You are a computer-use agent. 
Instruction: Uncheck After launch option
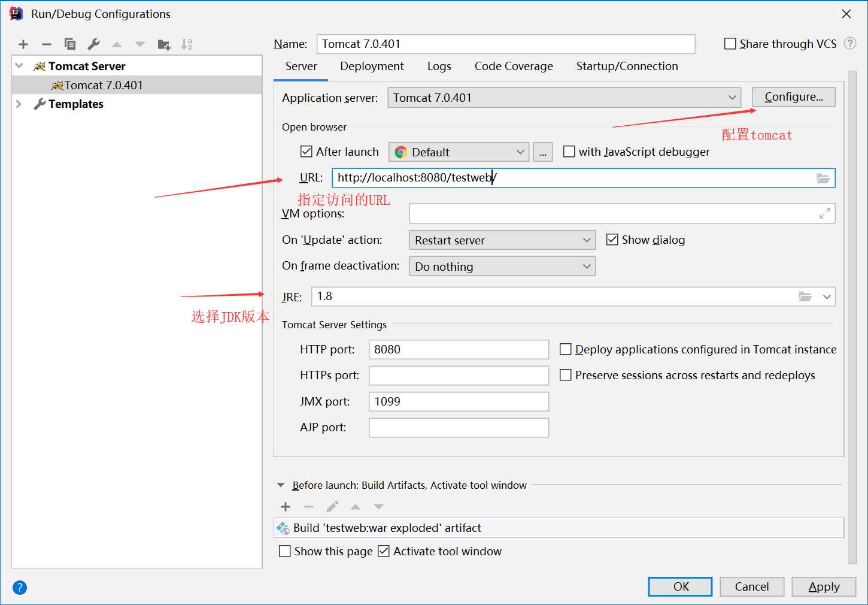(x=306, y=152)
